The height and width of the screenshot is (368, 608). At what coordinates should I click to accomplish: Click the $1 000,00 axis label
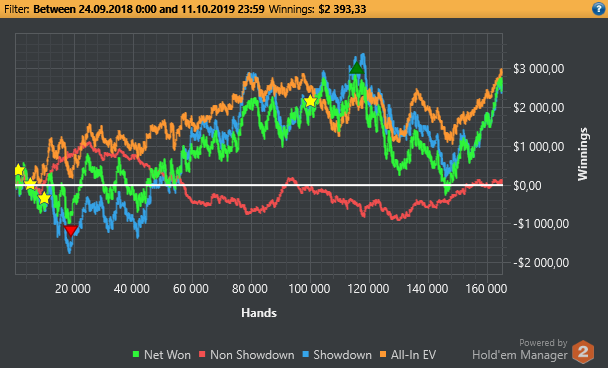tap(539, 147)
